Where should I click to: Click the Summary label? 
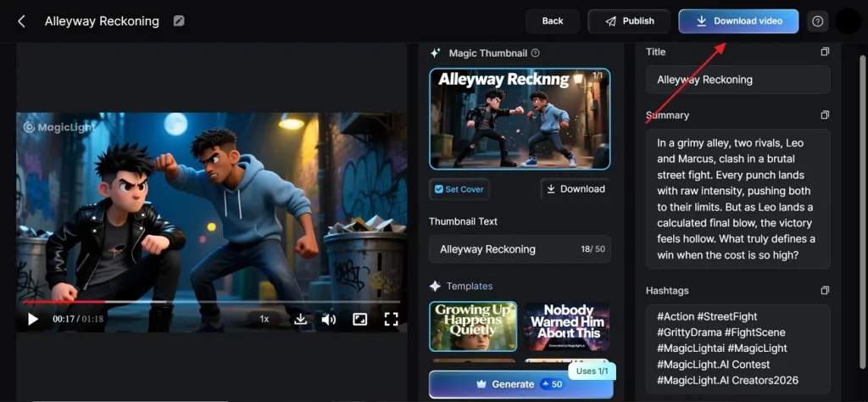667,115
